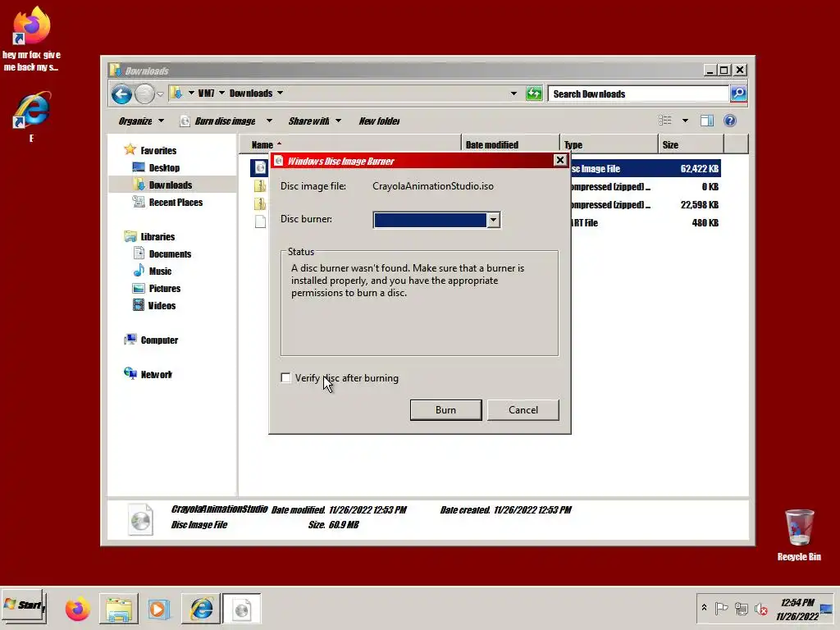Sort files by Type column
Viewport: 840px width, 630px height.
coord(609,144)
